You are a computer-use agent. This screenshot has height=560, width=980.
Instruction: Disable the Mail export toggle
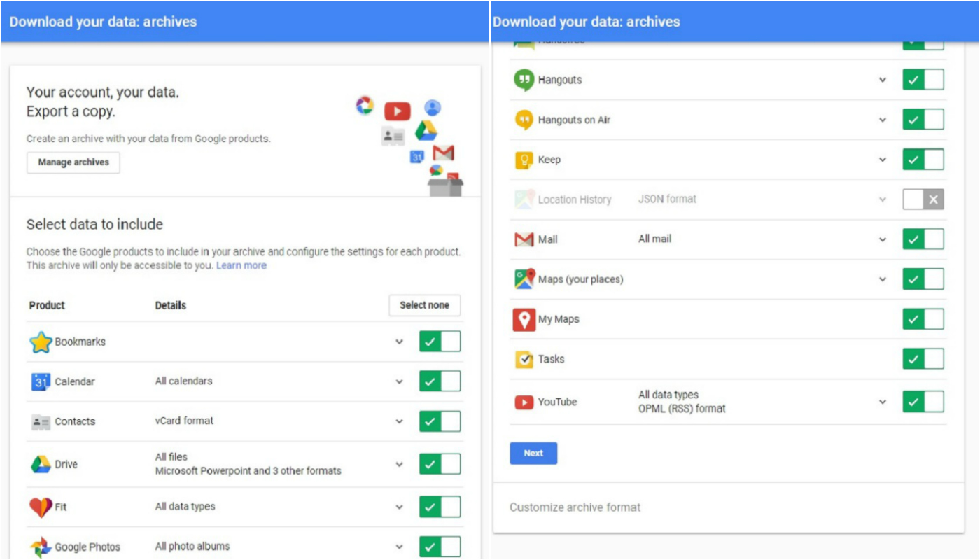923,239
